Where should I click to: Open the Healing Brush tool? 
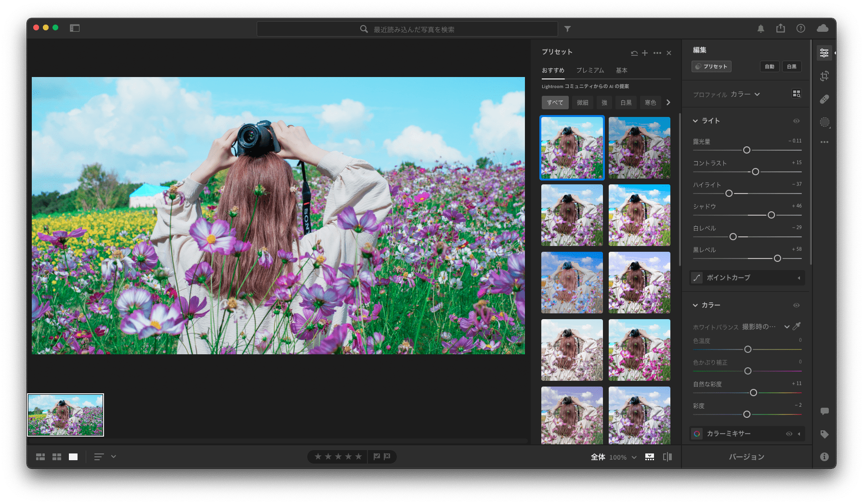pyautogui.click(x=824, y=99)
